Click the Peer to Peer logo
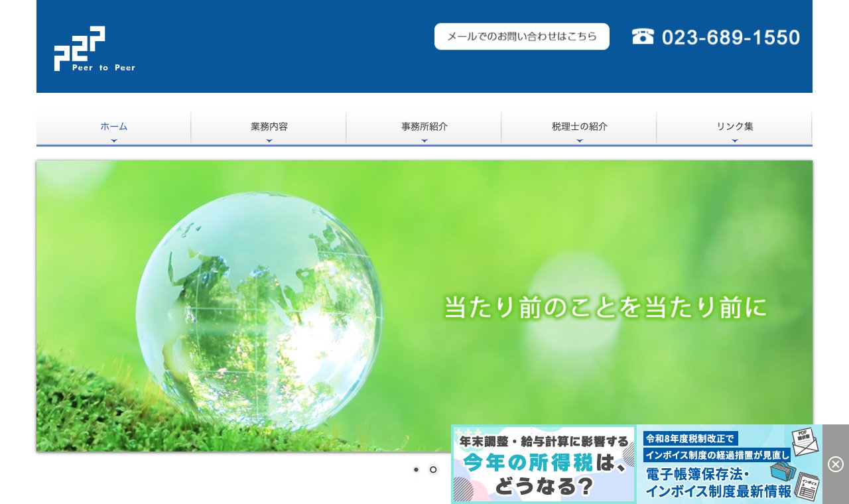 [x=94, y=48]
